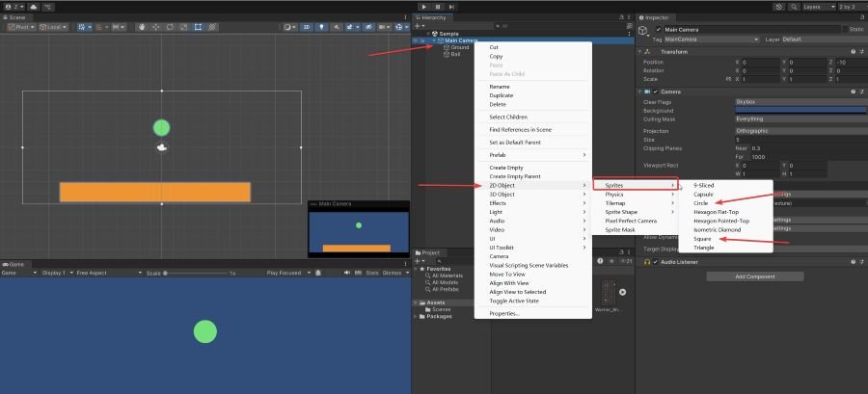868x394 pixels.
Task: Adjust the Game view Scale slider
Action: (x=197, y=273)
